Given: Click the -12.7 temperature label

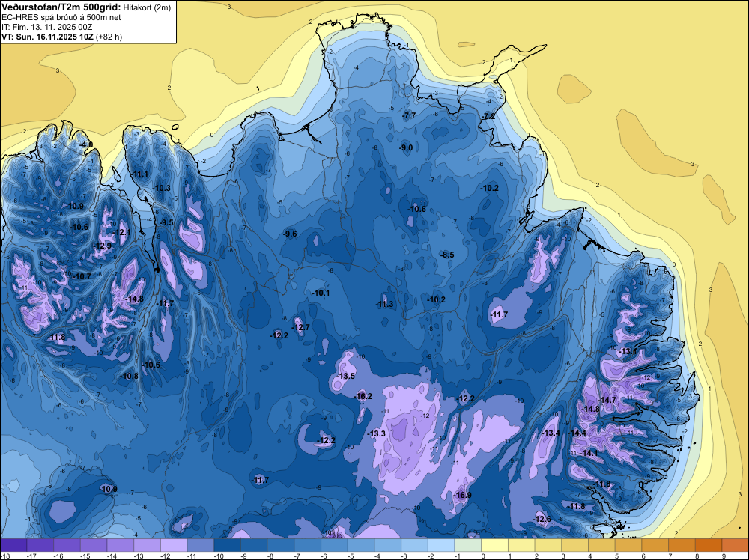Looking at the screenshot, I should point(301,327).
